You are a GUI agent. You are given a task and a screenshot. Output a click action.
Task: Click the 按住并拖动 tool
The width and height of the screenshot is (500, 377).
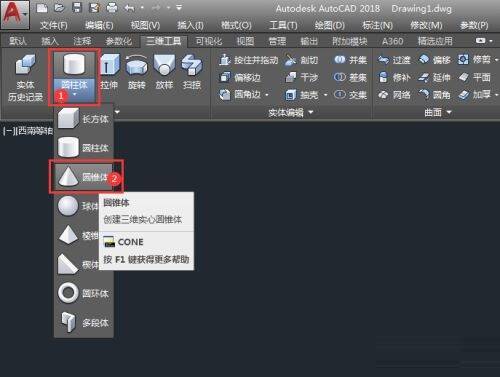pos(248,60)
